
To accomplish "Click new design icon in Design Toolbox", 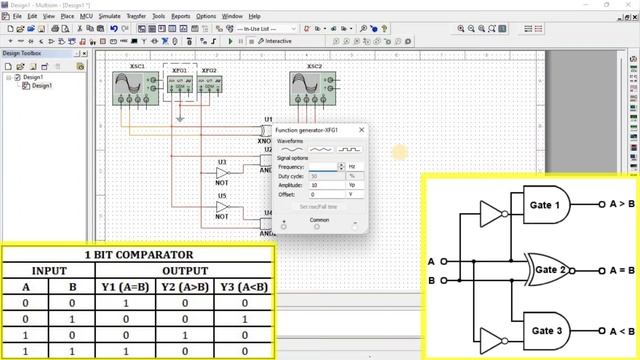I will 8,67.
